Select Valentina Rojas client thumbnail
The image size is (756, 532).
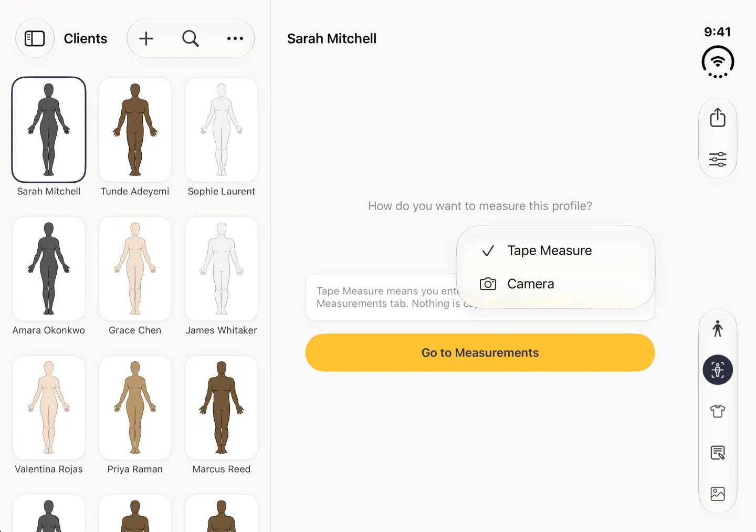49,408
